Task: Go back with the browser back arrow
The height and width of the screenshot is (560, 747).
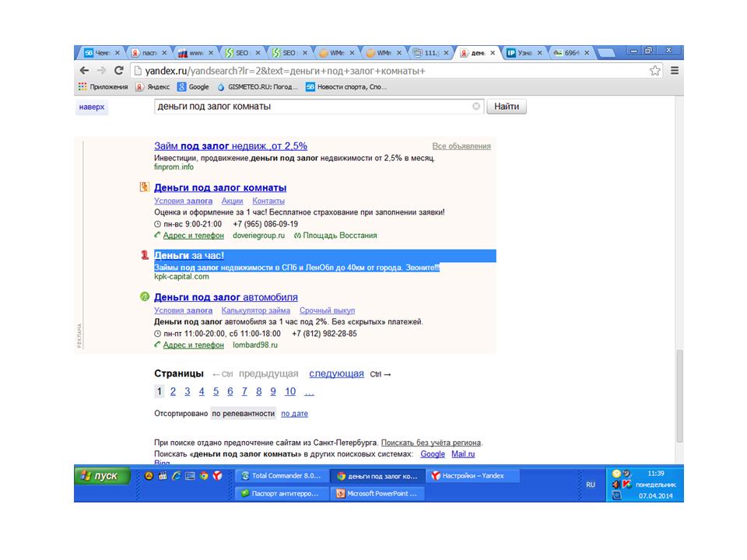Action: (x=84, y=71)
